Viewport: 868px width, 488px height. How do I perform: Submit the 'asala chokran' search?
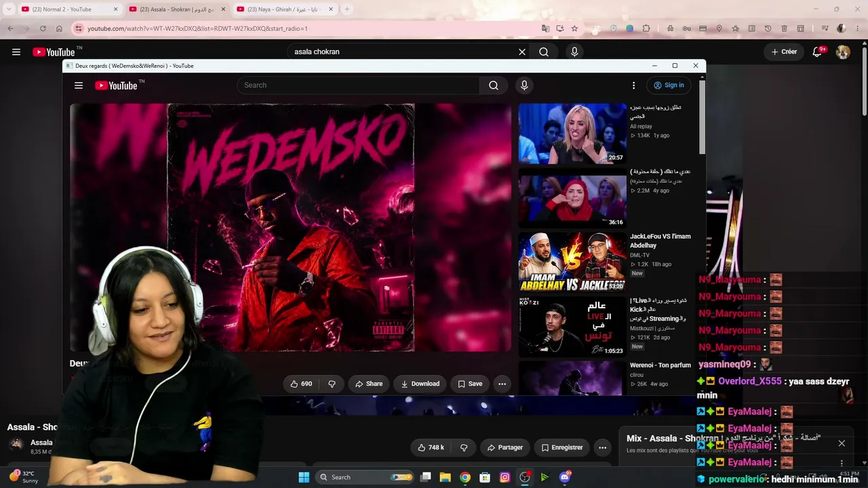tap(544, 52)
